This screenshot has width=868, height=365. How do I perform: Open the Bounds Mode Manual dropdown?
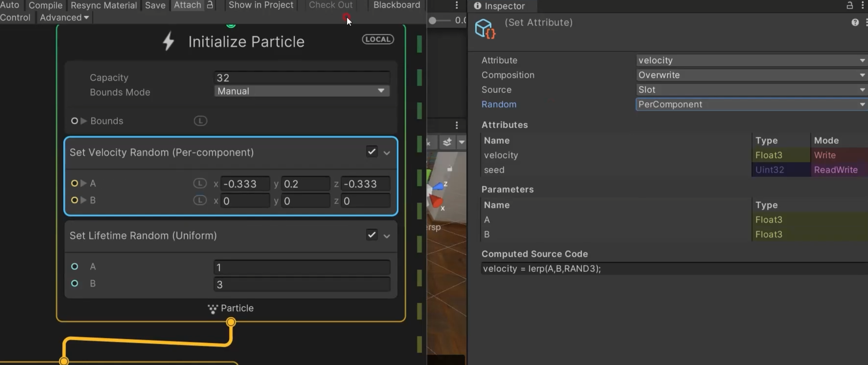302,91
